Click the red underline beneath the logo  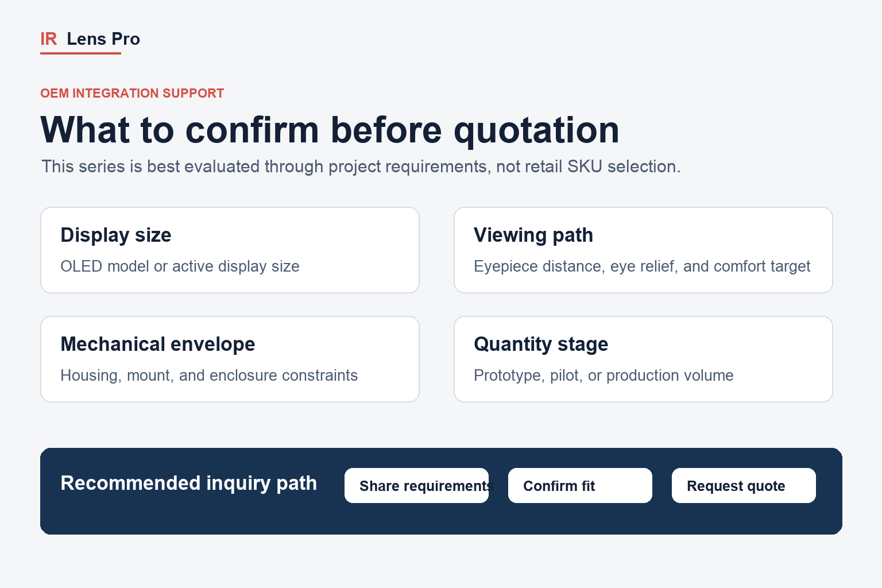click(80, 53)
